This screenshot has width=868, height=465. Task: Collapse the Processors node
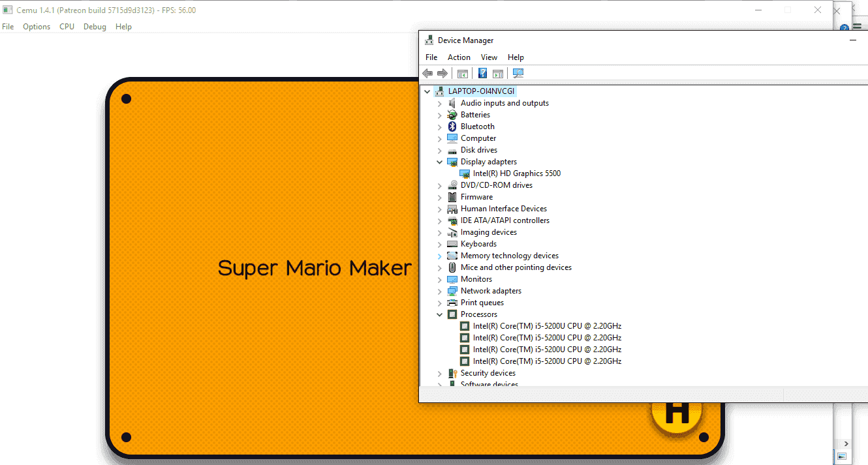[440, 314]
